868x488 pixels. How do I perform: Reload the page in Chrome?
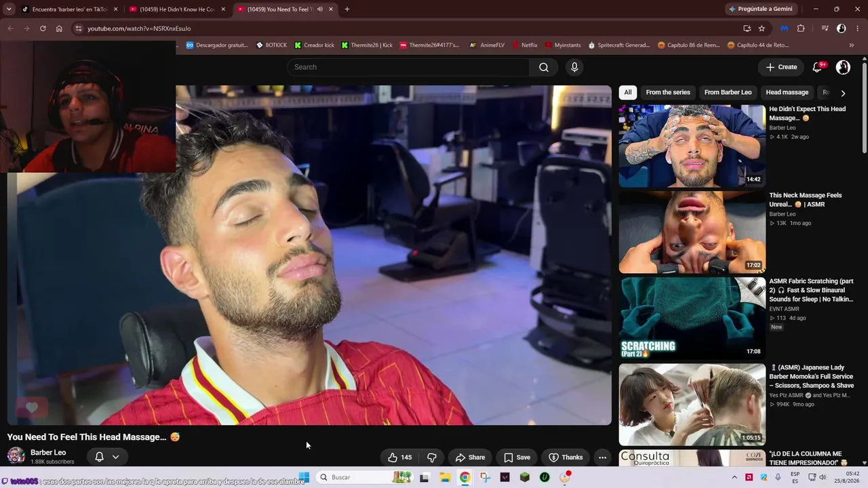pos(43,28)
